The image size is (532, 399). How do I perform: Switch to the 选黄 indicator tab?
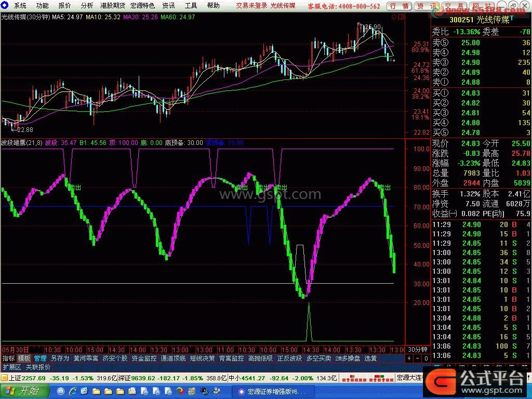click(x=370, y=358)
